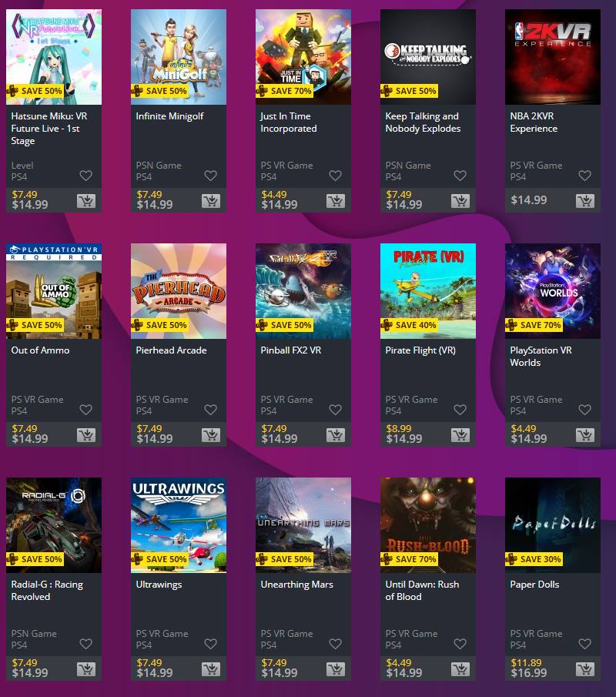
Task: Open the Radial-G Racing Revolved cover image
Action: click(54, 525)
